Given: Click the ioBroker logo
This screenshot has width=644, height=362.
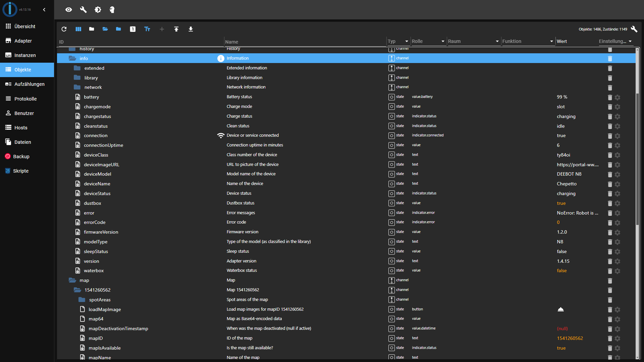Looking at the screenshot, I should (10, 9).
